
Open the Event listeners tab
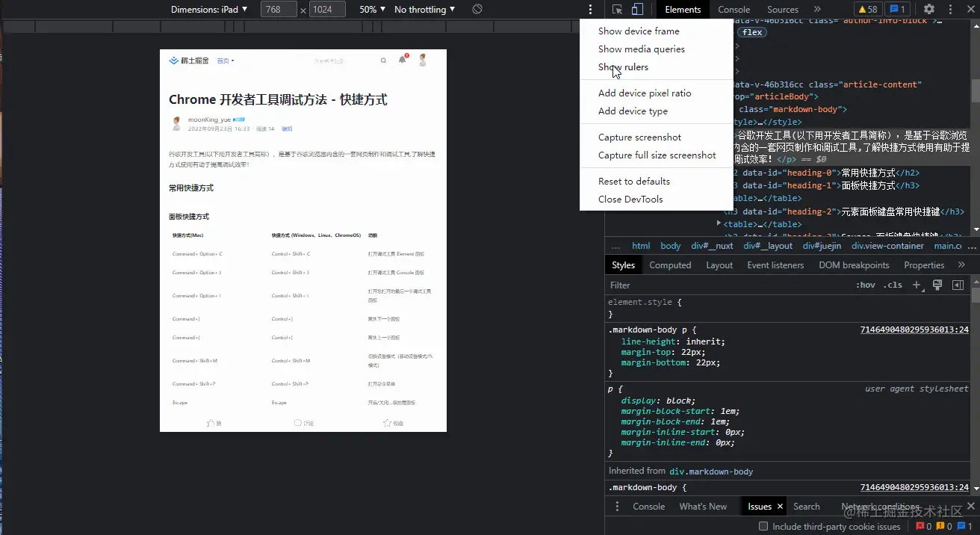click(x=775, y=265)
